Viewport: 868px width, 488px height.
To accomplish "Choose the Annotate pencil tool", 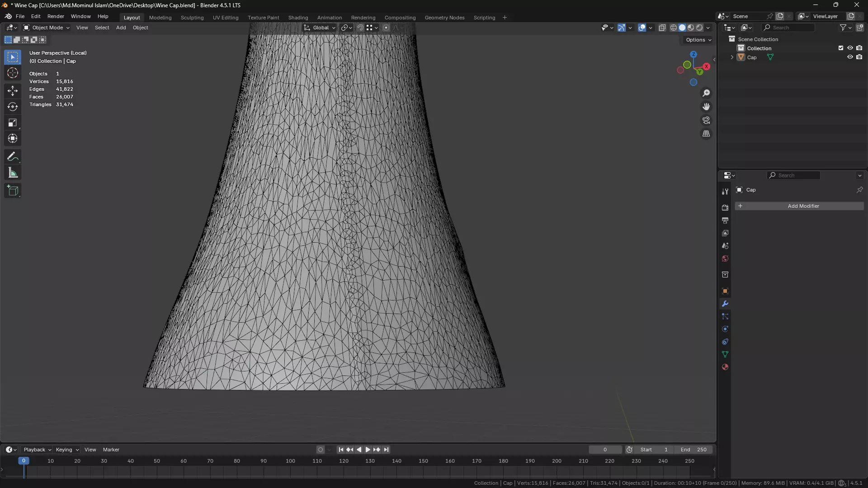I will pos(13,157).
